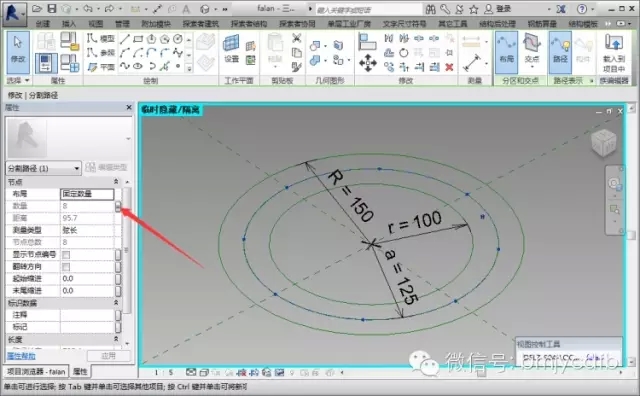Check the 翻转方向 flip direction checkbox

[66, 267]
